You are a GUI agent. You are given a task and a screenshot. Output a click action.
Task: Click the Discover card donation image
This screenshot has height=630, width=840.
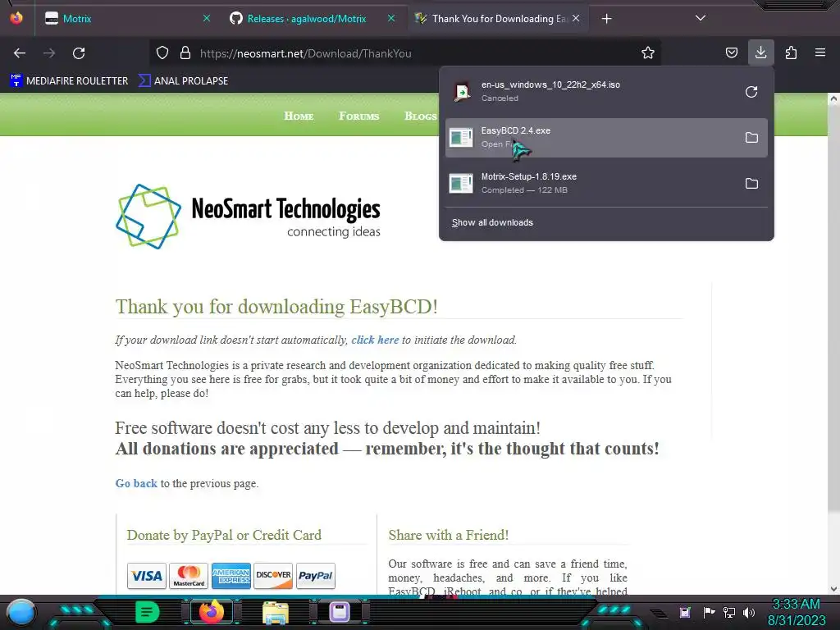coord(273,576)
